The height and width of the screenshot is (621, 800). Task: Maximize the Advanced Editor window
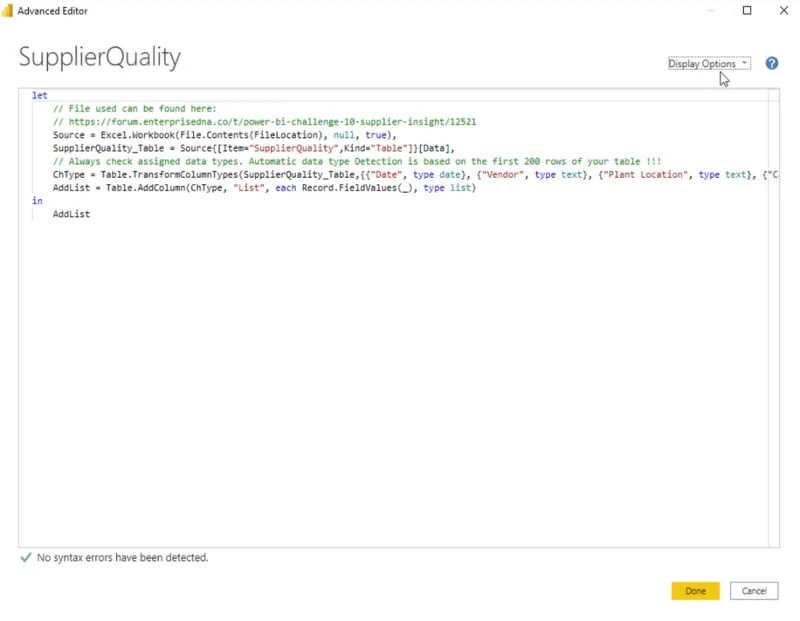(x=747, y=10)
